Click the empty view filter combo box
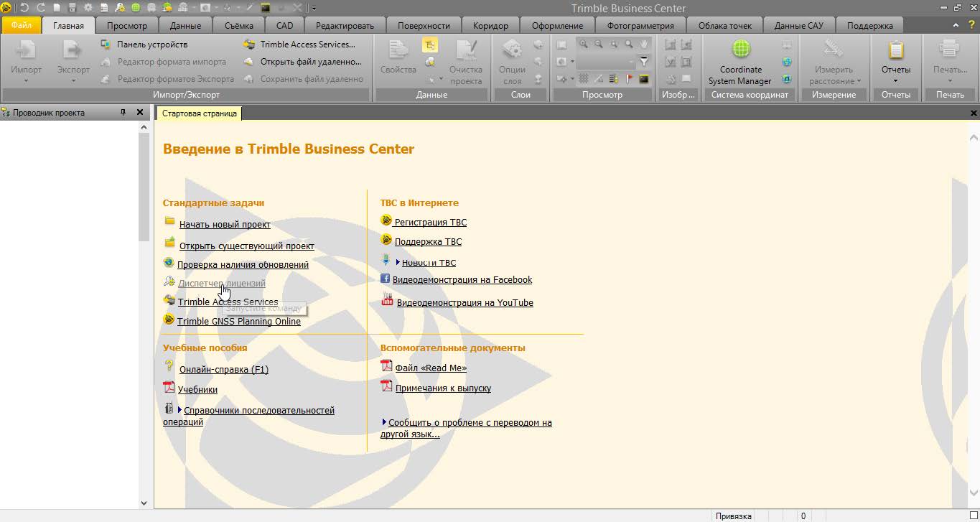980x522 pixels. pos(606,62)
